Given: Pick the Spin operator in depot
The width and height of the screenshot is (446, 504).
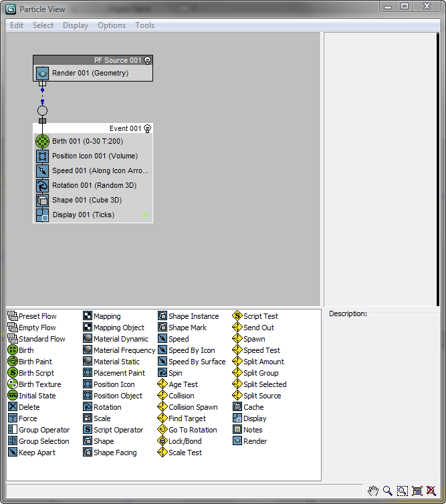Looking at the screenshot, I should [x=170, y=373].
